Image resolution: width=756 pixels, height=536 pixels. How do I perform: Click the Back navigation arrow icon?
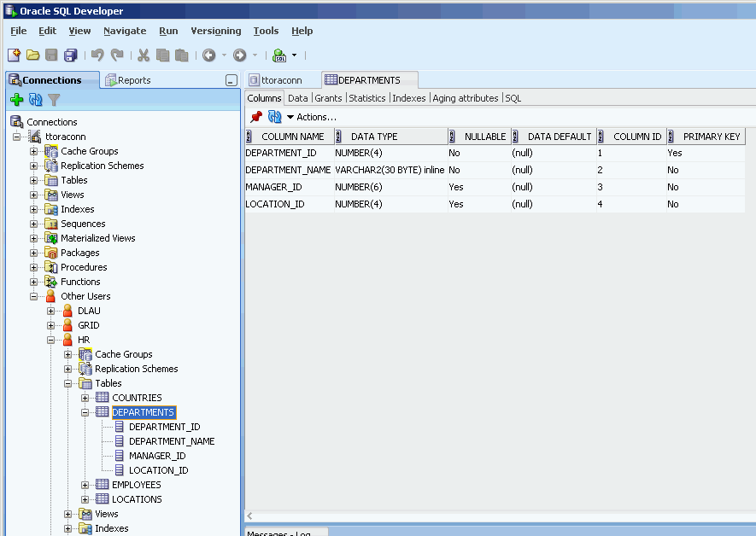tap(208, 55)
